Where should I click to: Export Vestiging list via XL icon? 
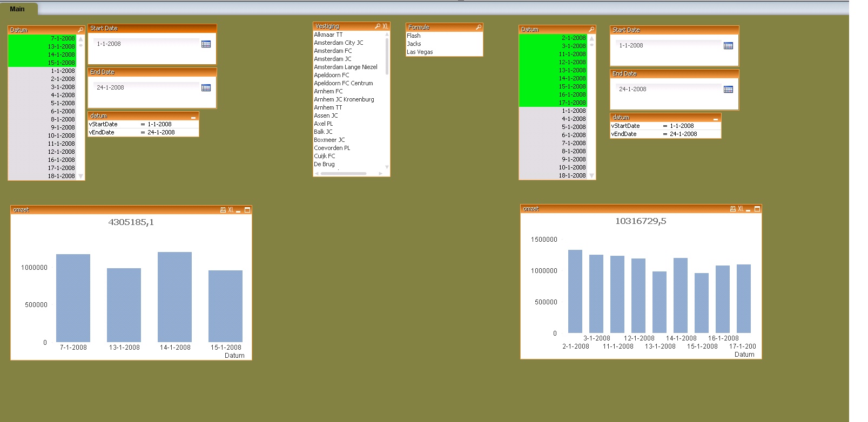385,26
